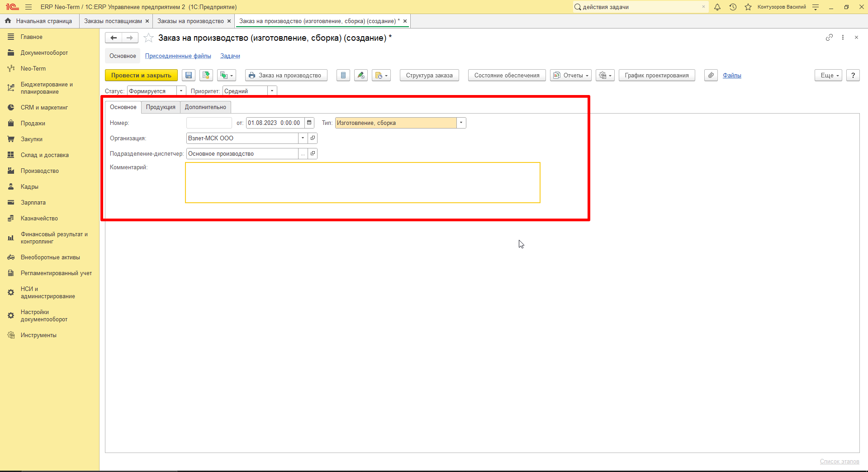This screenshot has height=472, width=868.
Task: Click the pencil with clock icon
Action: coord(361,76)
